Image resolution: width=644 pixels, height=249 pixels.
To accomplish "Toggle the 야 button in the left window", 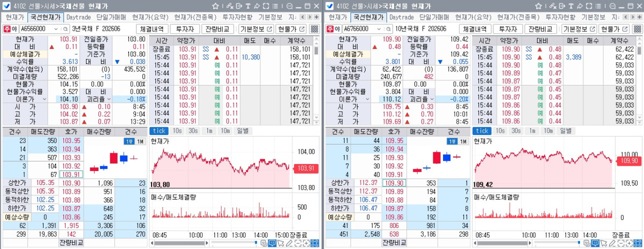I will (14, 29).
